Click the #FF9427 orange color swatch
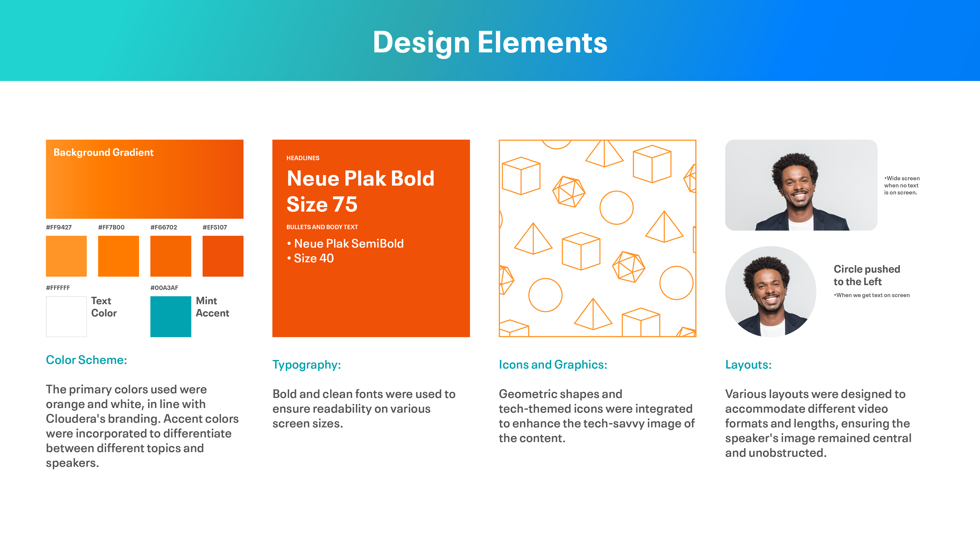This screenshot has height=551, width=980. [x=66, y=256]
